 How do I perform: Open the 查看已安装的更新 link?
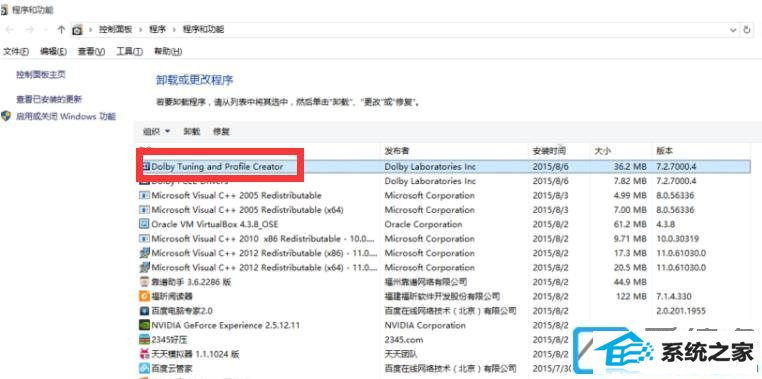click(x=49, y=99)
